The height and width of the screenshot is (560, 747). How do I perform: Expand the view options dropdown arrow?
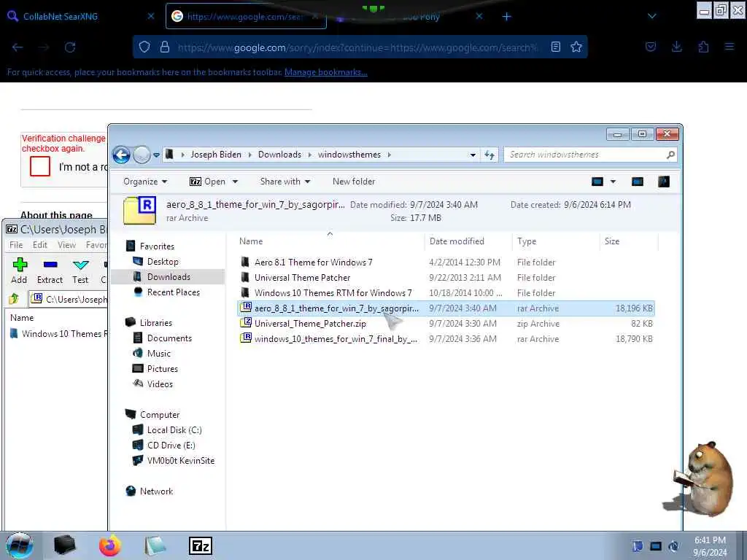point(613,182)
